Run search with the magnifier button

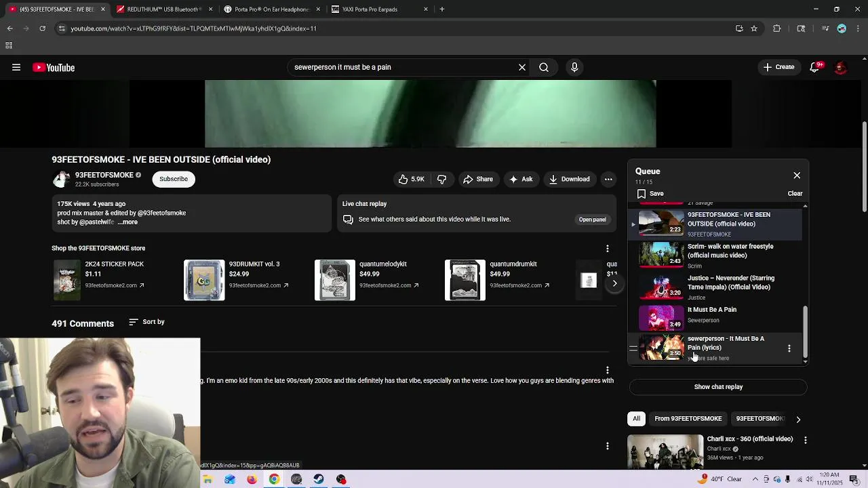[x=544, y=67]
